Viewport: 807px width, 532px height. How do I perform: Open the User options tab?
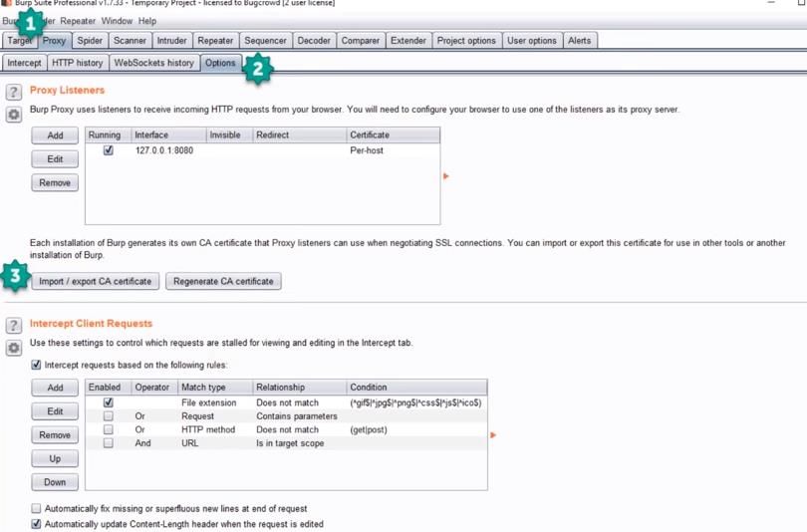point(532,41)
